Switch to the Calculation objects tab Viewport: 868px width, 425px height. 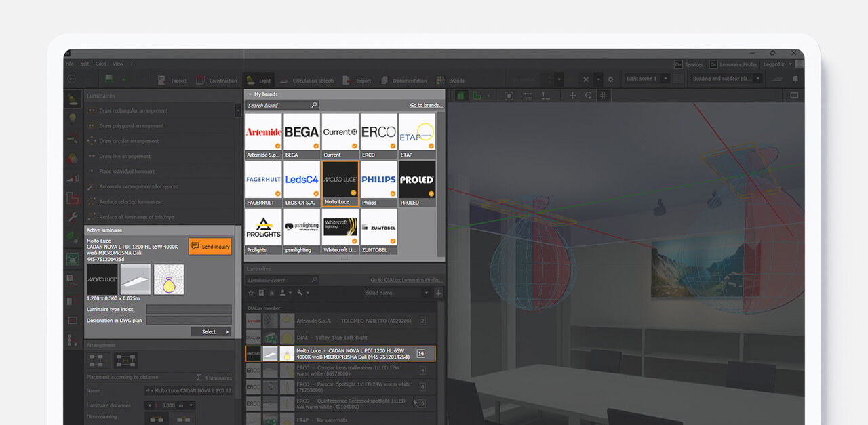(x=307, y=80)
